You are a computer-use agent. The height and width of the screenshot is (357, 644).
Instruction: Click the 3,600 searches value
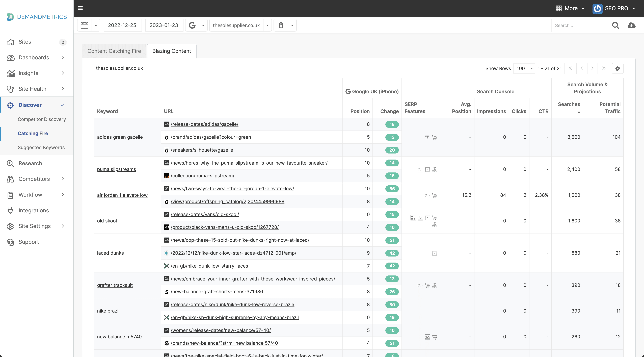point(574,137)
